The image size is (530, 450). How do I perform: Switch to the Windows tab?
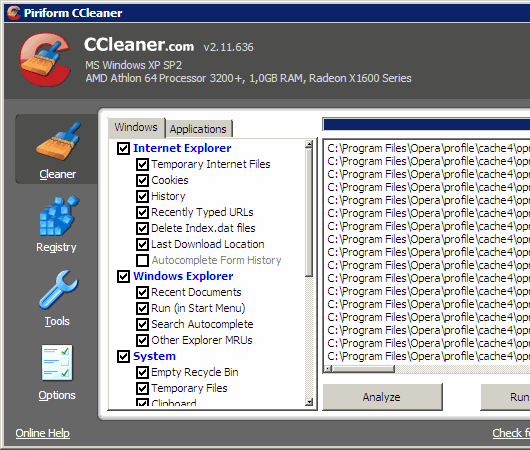(136, 127)
